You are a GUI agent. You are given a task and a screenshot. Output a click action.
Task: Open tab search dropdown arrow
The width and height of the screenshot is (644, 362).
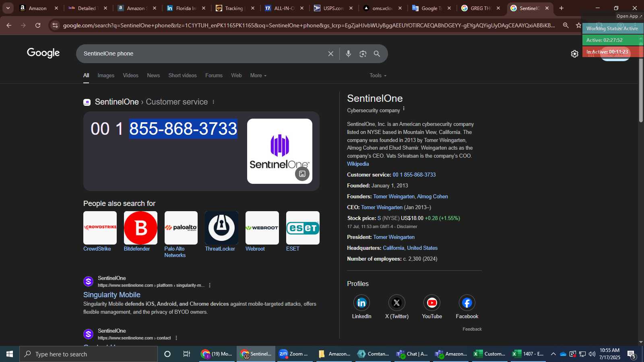coord(8,8)
